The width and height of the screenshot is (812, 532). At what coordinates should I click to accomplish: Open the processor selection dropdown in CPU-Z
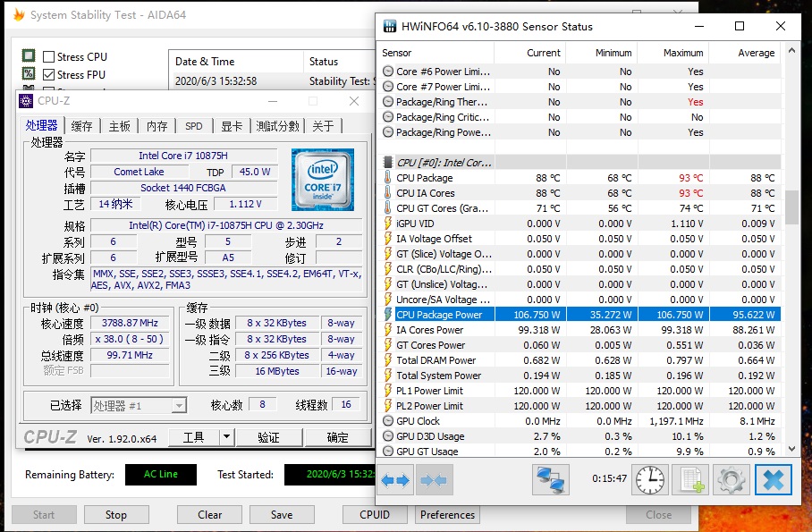[139, 406]
